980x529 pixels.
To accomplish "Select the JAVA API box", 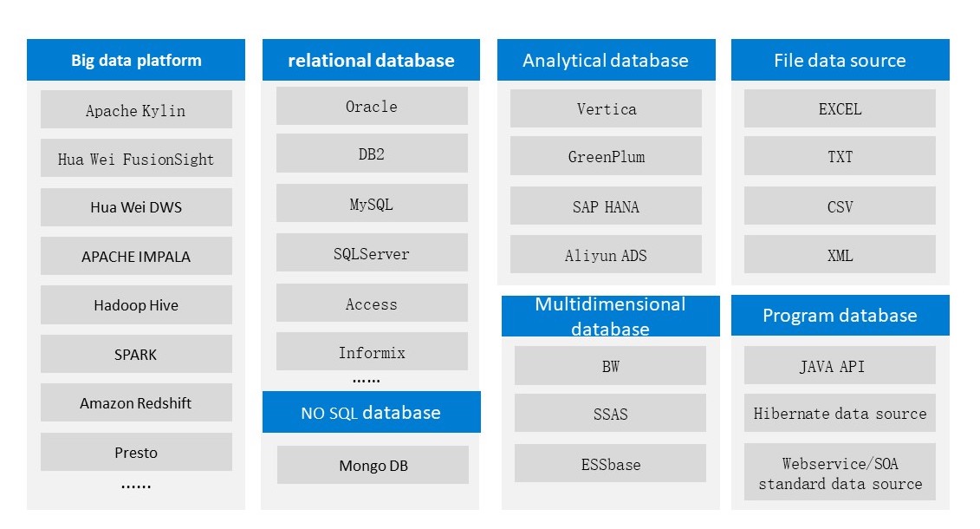I will tap(840, 365).
